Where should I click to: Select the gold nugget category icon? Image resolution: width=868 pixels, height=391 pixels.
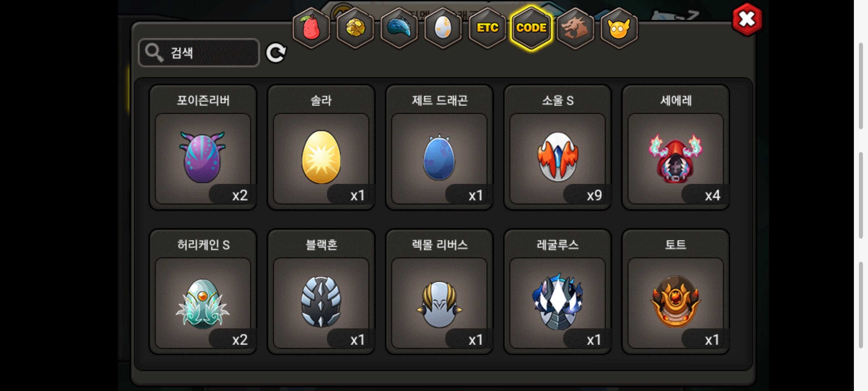355,28
